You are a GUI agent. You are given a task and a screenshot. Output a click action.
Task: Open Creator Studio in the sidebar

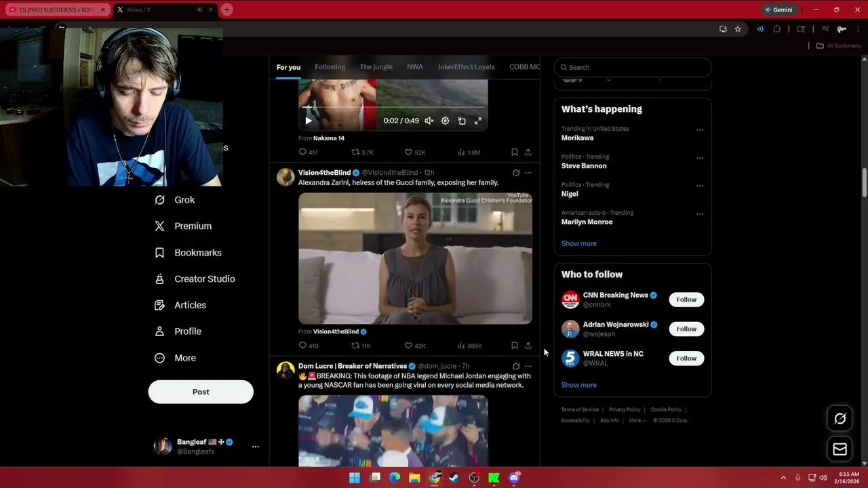(x=195, y=279)
